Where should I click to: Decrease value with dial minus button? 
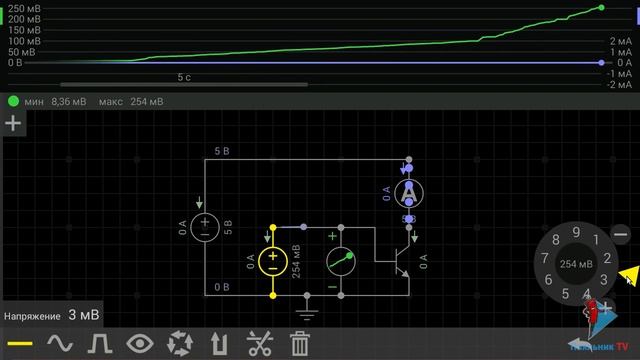[620, 234]
